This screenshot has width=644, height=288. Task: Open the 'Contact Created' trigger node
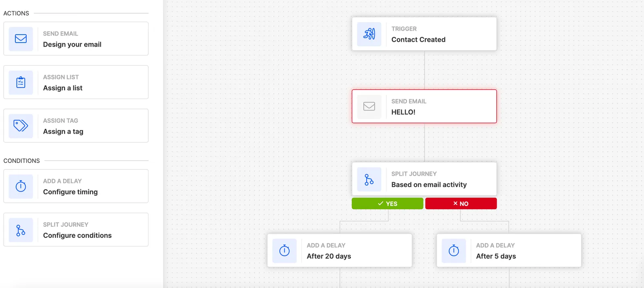coord(424,34)
